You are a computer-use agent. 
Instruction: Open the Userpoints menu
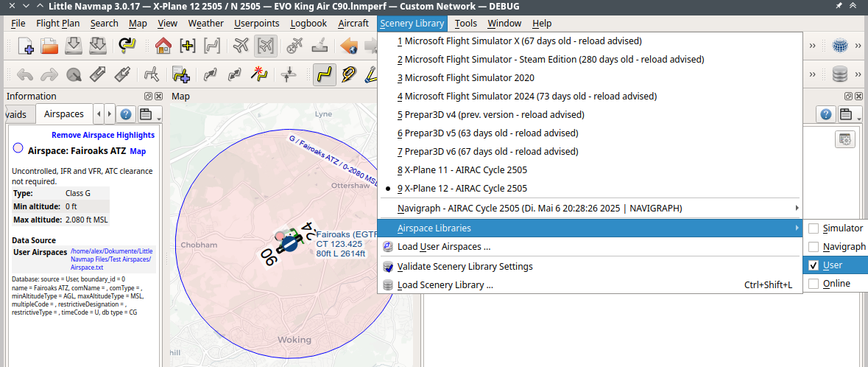257,24
